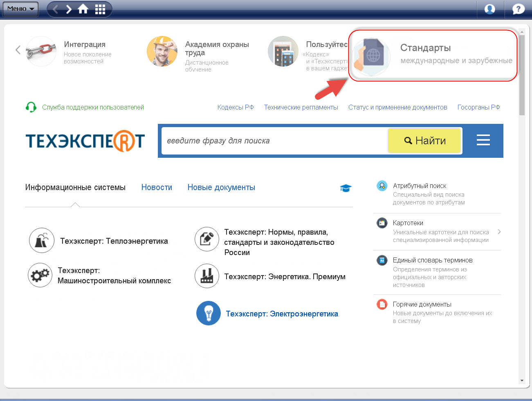
Task: Click the blue Электроэнергетика lightbulb icon
Action: (209, 313)
